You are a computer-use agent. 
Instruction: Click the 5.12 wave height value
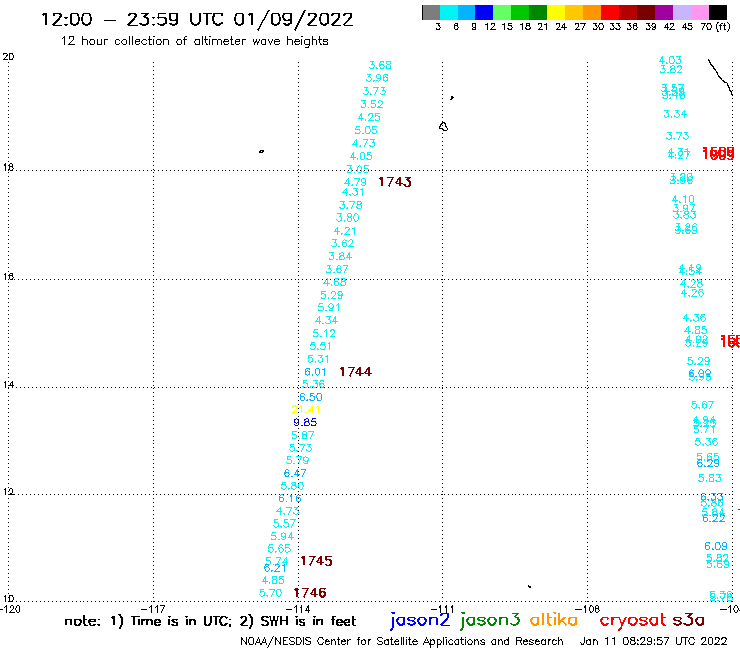click(x=324, y=333)
